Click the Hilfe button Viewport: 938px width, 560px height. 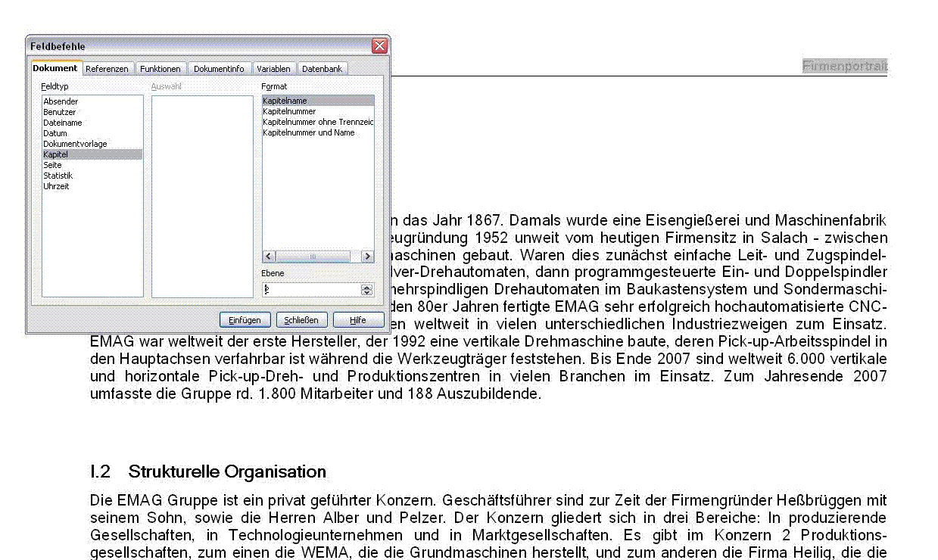click(358, 319)
